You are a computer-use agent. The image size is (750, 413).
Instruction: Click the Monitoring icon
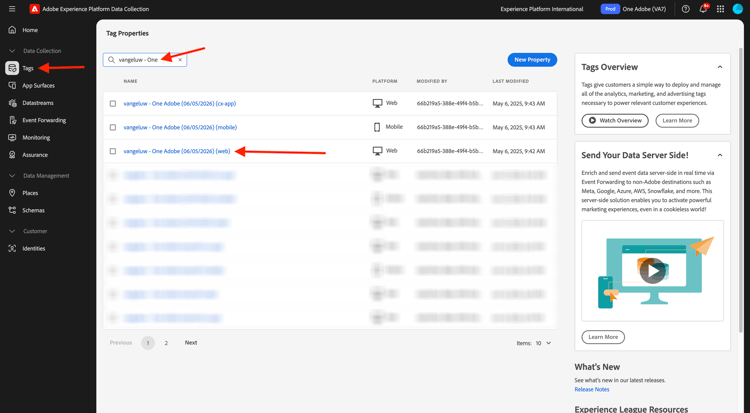click(12, 137)
